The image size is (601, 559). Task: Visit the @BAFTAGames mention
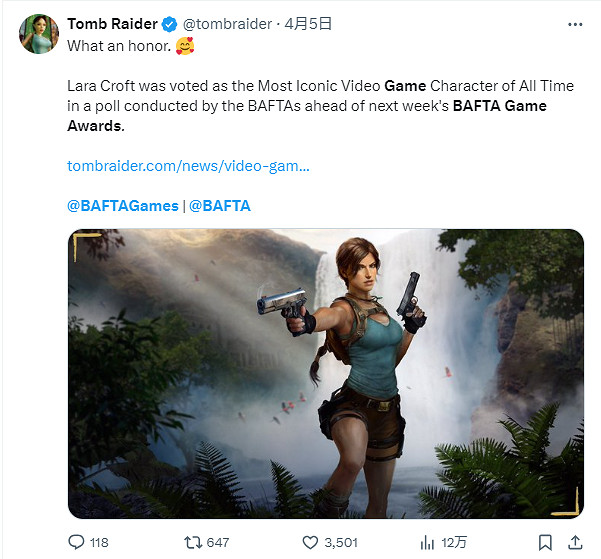click(x=122, y=205)
